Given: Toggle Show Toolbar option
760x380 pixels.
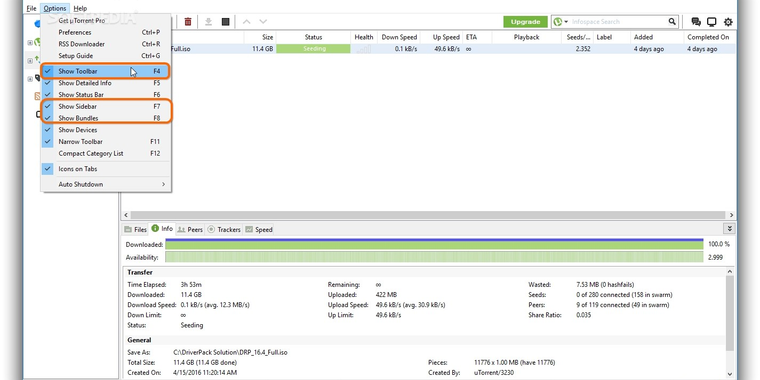Looking at the screenshot, I should coord(106,71).
